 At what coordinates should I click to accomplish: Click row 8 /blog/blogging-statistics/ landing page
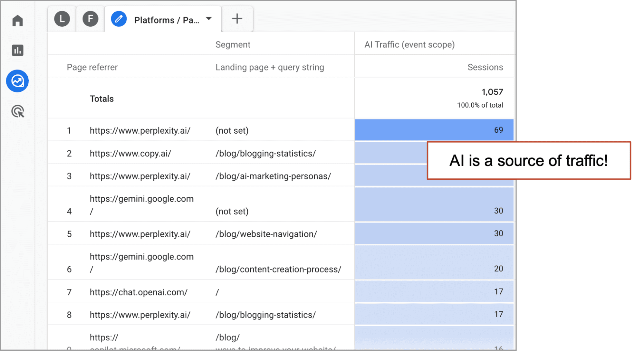tap(265, 315)
